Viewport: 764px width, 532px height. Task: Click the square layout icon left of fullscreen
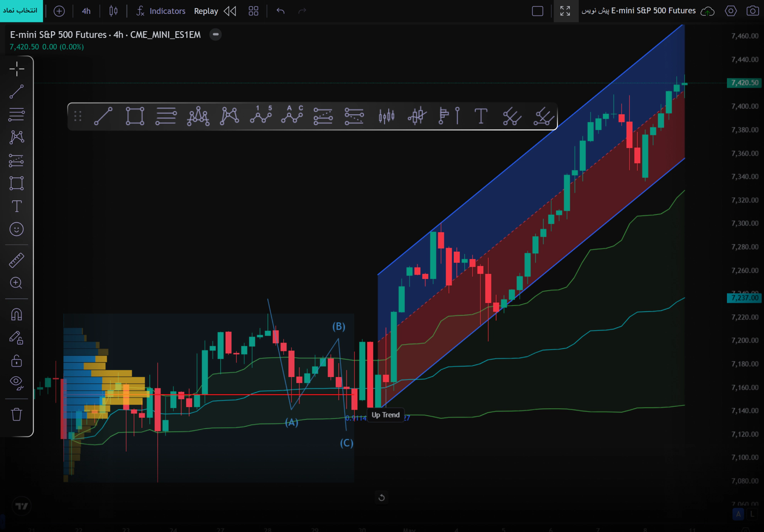coord(538,11)
